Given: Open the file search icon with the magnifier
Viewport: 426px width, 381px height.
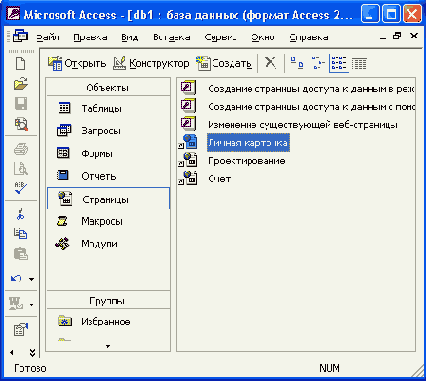Looking at the screenshot, I should pyautogui.click(x=21, y=124).
